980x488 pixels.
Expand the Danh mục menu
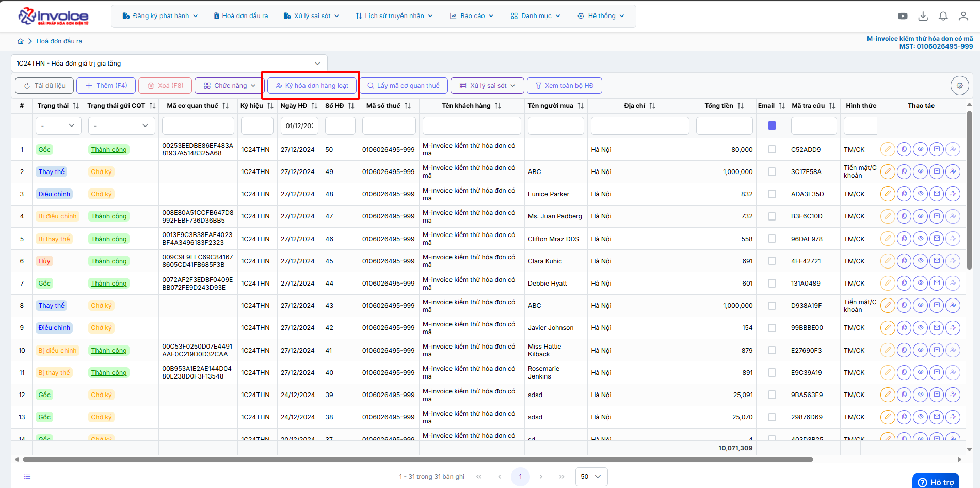pos(535,16)
